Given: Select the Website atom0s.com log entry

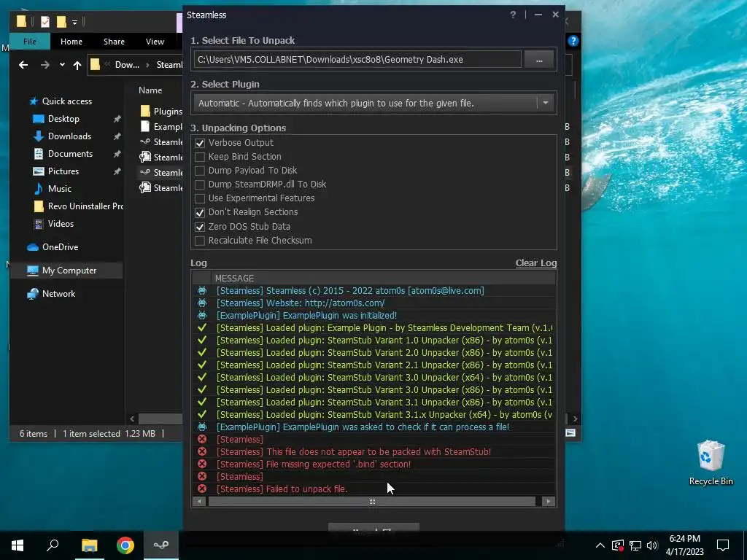Looking at the screenshot, I should 373,303.
